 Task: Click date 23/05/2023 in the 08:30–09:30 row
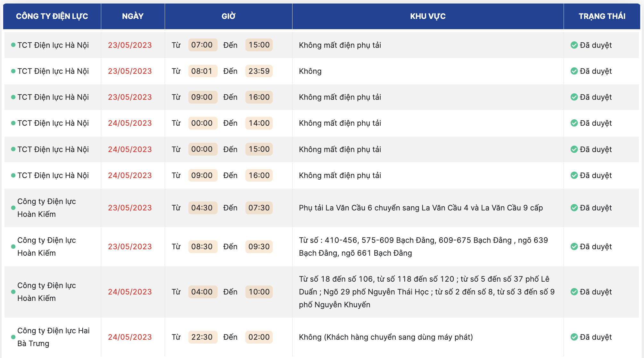130,246
